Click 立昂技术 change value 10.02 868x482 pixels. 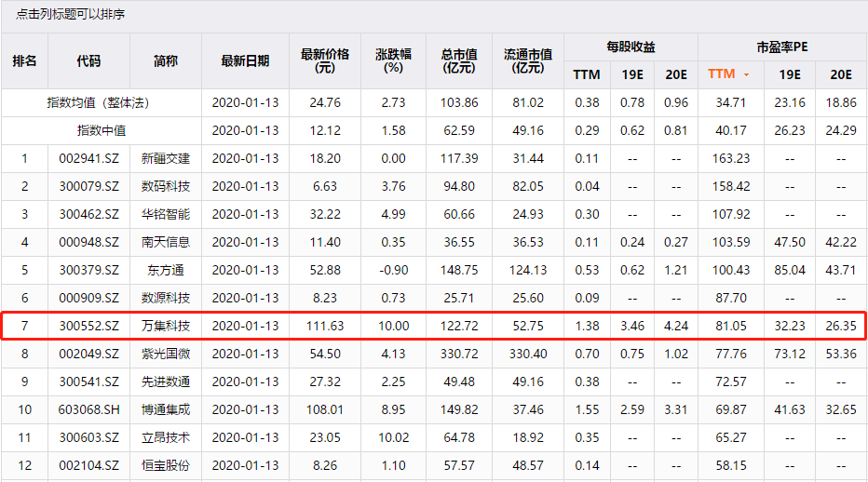point(393,437)
